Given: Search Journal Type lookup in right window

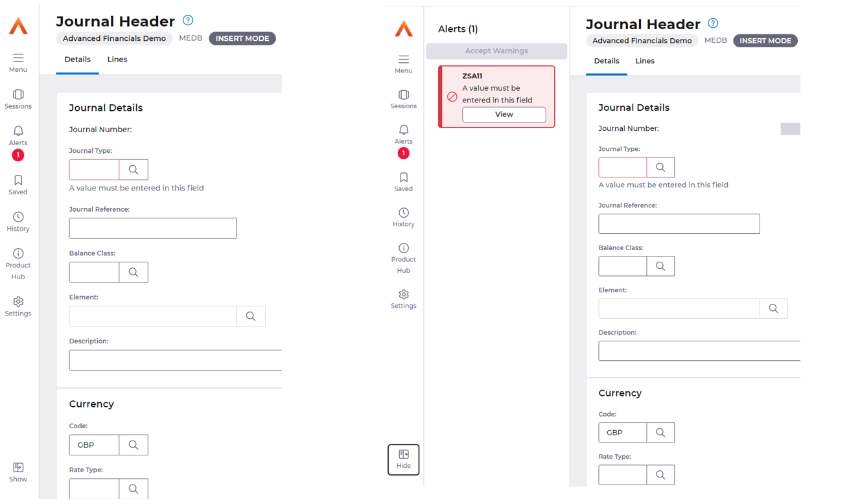Looking at the screenshot, I should click(x=660, y=167).
